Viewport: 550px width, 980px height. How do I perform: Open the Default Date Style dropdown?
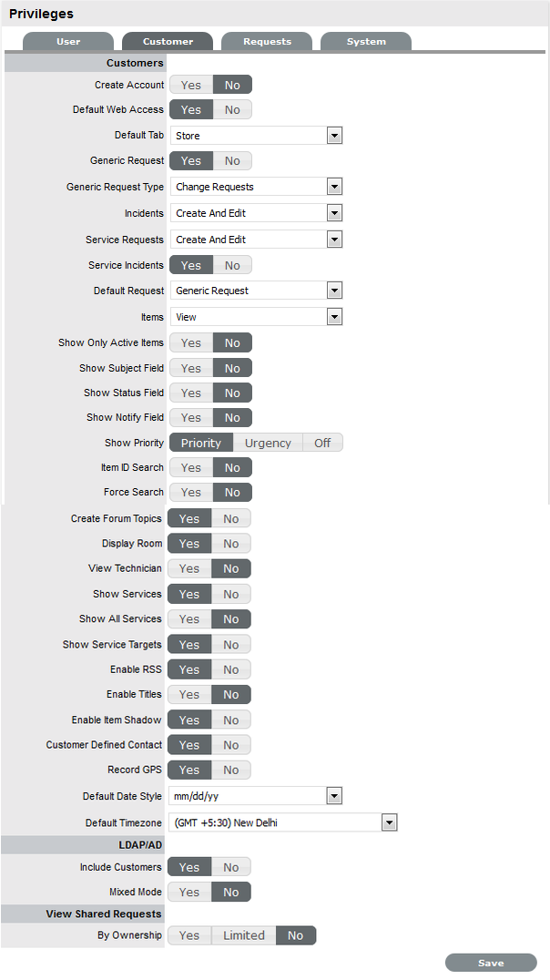pyautogui.click(x=334, y=797)
